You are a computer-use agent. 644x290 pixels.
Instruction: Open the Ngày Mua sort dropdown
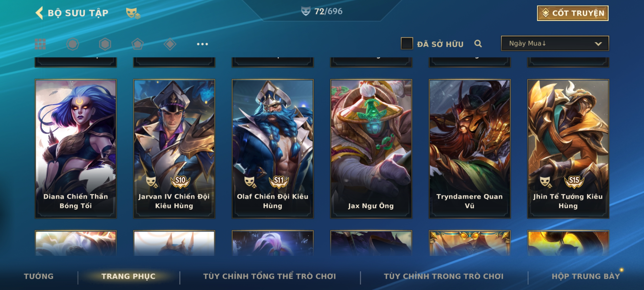tap(555, 43)
